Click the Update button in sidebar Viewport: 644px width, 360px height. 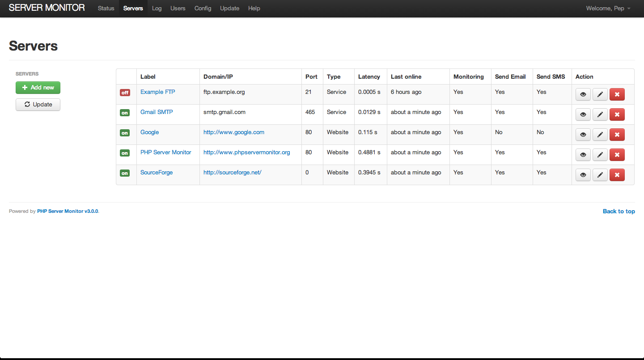point(38,105)
